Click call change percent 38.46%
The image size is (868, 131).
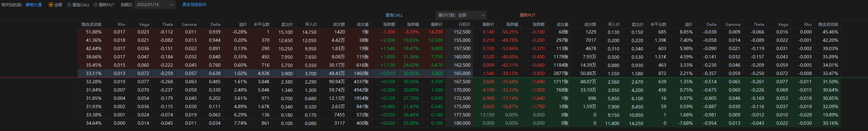pyautogui.click(x=411, y=115)
